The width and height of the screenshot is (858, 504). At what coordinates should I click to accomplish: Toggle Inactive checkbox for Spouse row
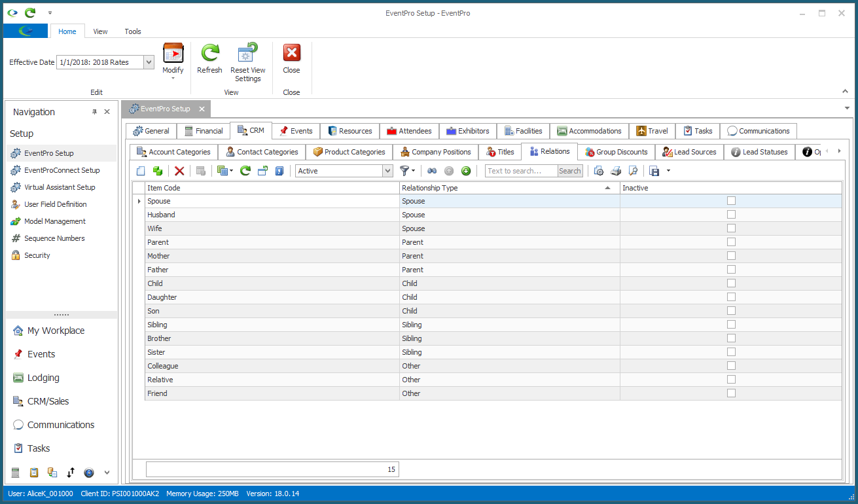pyautogui.click(x=731, y=201)
